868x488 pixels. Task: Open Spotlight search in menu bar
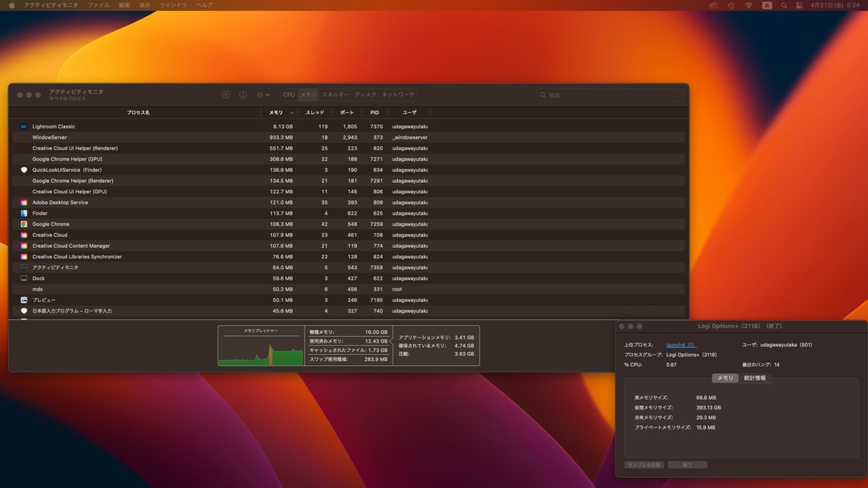tap(783, 5)
